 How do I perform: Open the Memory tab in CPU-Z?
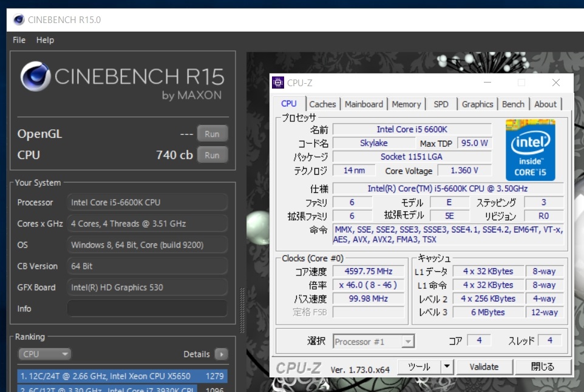pyautogui.click(x=406, y=104)
